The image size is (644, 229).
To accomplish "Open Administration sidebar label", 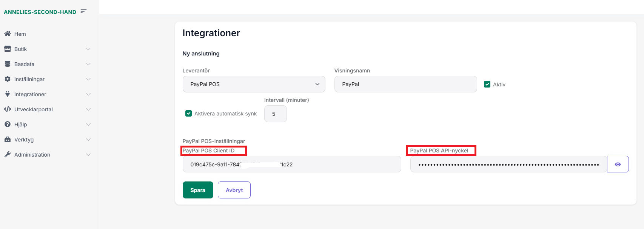I will pyautogui.click(x=32, y=155).
